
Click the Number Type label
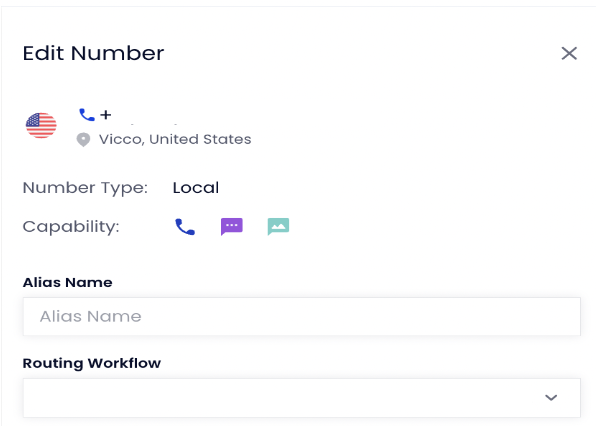[85, 188]
